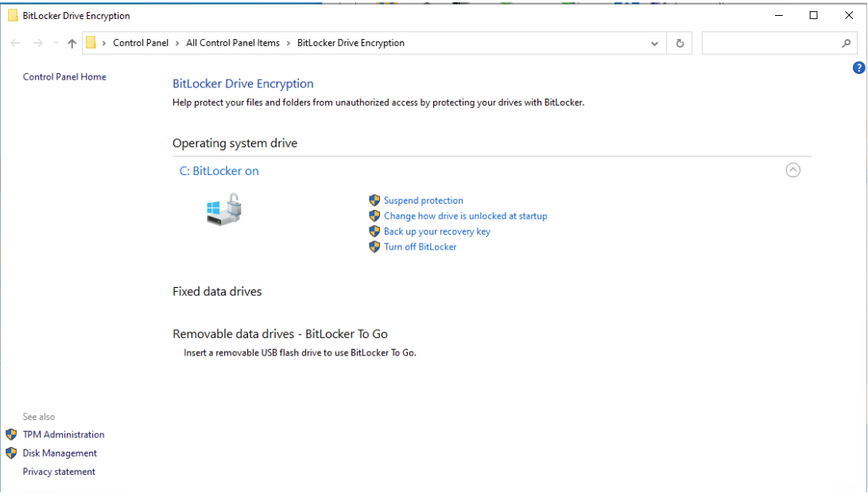This screenshot has height=501, width=868.
Task: Click Removable data drives - BitLocker To Go heading
Action: point(280,334)
